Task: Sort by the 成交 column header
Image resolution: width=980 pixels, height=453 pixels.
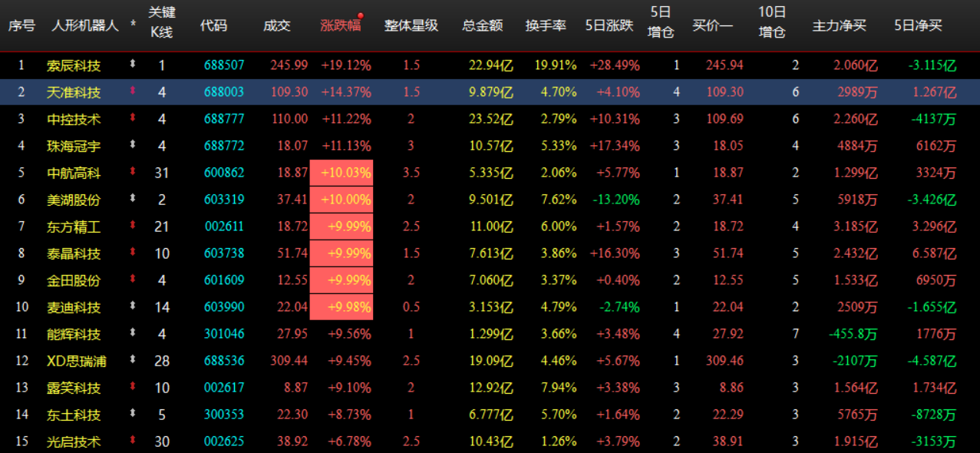Action: pos(277,25)
